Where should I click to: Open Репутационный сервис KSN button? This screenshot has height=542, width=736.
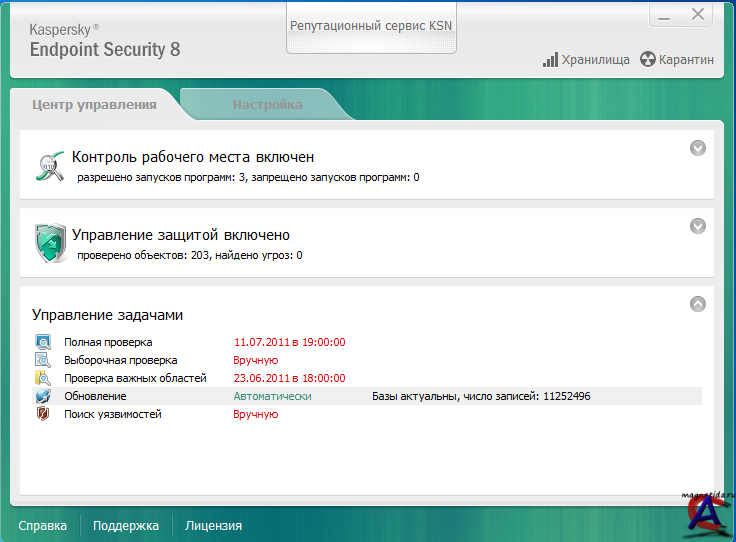pos(371,28)
